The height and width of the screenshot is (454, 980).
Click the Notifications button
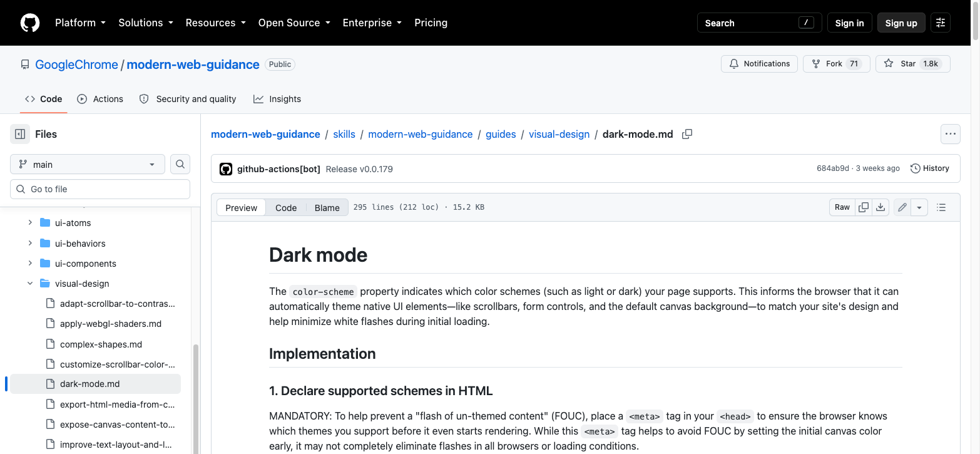pyautogui.click(x=760, y=64)
